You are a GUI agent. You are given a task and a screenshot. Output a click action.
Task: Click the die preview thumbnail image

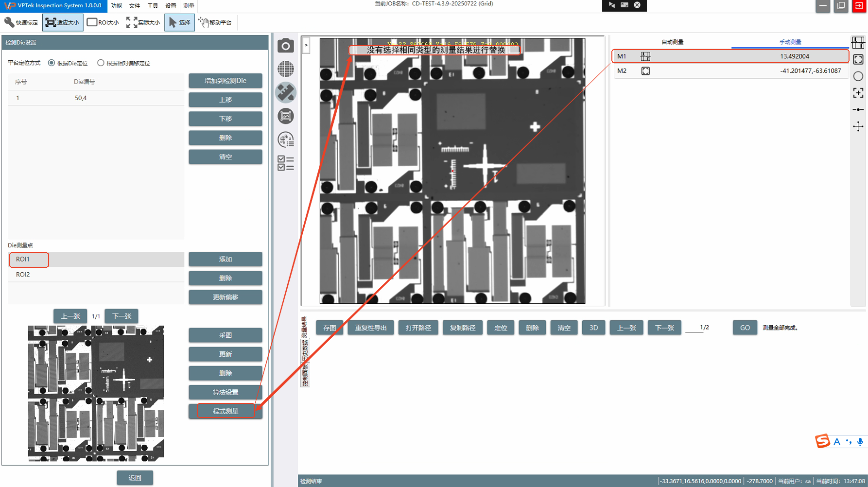(96, 393)
